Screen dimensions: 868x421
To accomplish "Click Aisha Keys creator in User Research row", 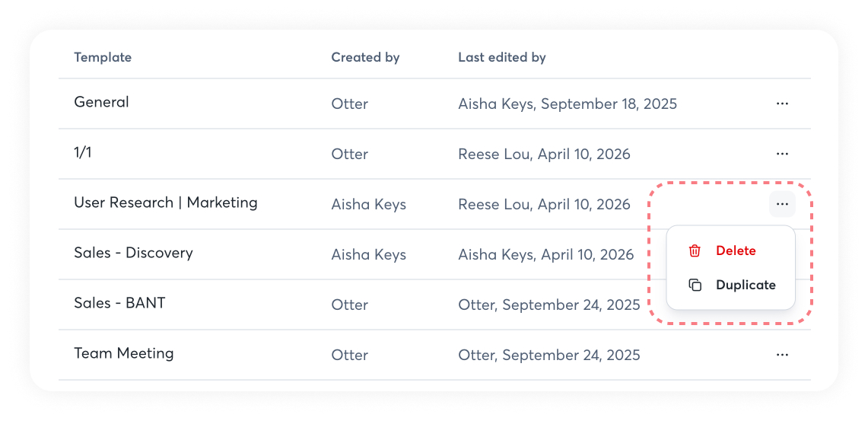I will click(368, 204).
